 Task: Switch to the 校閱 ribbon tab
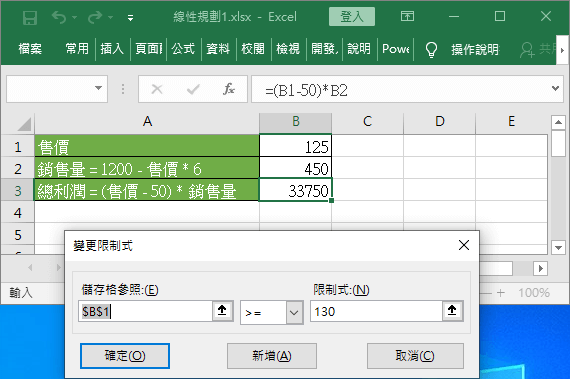click(253, 49)
